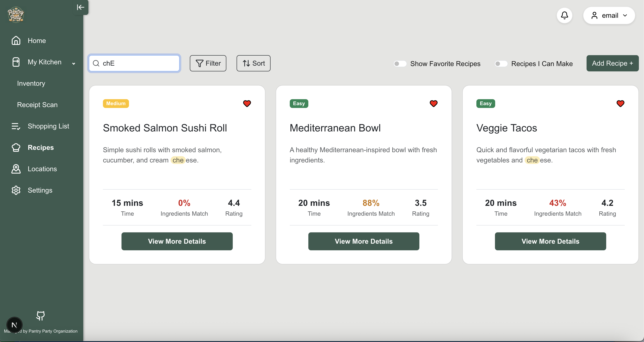Click Recipes I Can Make label
Image resolution: width=644 pixels, height=342 pixels.
542,64
